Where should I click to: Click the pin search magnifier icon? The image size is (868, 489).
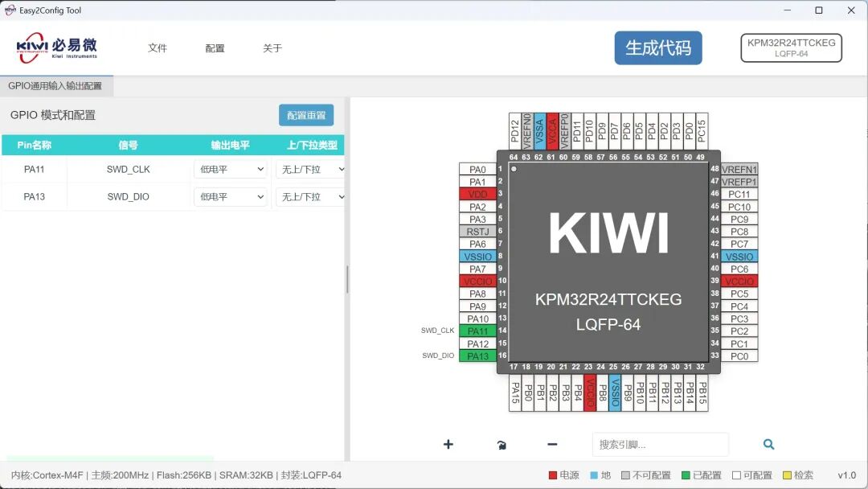click(768, 444)
